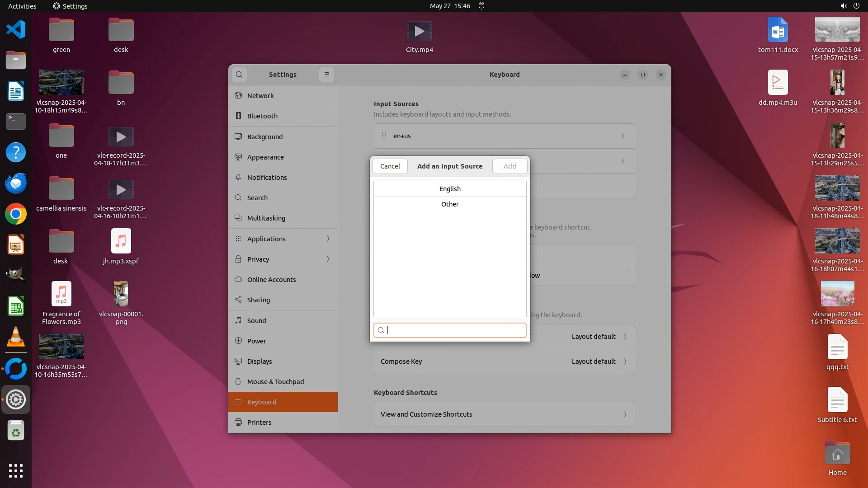Image resolution: width=868 pixels, height=488 pixels.
Task: Open Google Chrome from the dock
Action: click(16, 214)
